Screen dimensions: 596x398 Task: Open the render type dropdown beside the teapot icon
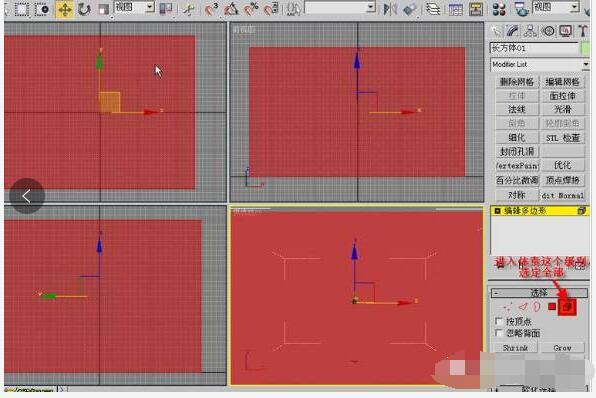tap(556, 7)
